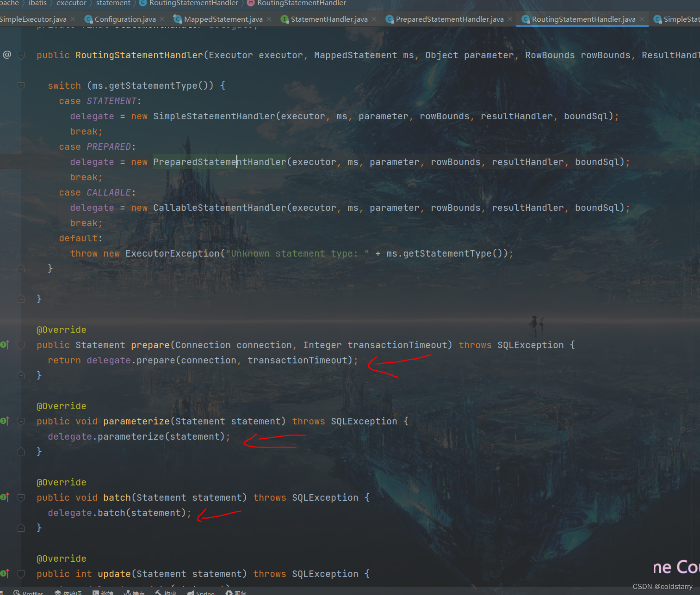Click the build hammer icon in the bottom bar
This screenshot has height=595, width=700.
pos(158,593)
